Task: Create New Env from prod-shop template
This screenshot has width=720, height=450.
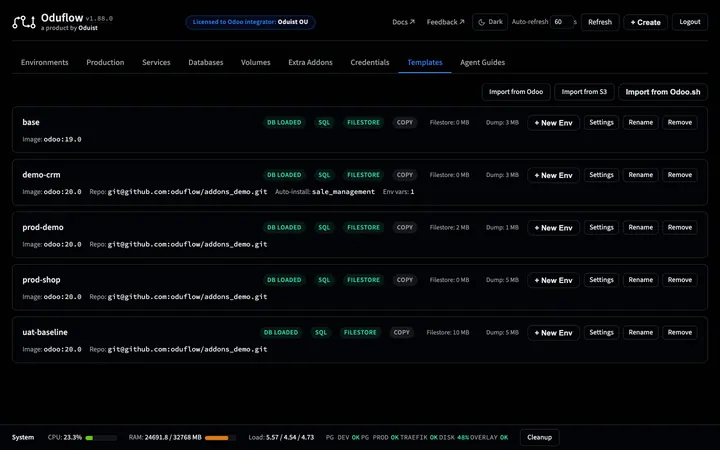Action: pos(553,280)
